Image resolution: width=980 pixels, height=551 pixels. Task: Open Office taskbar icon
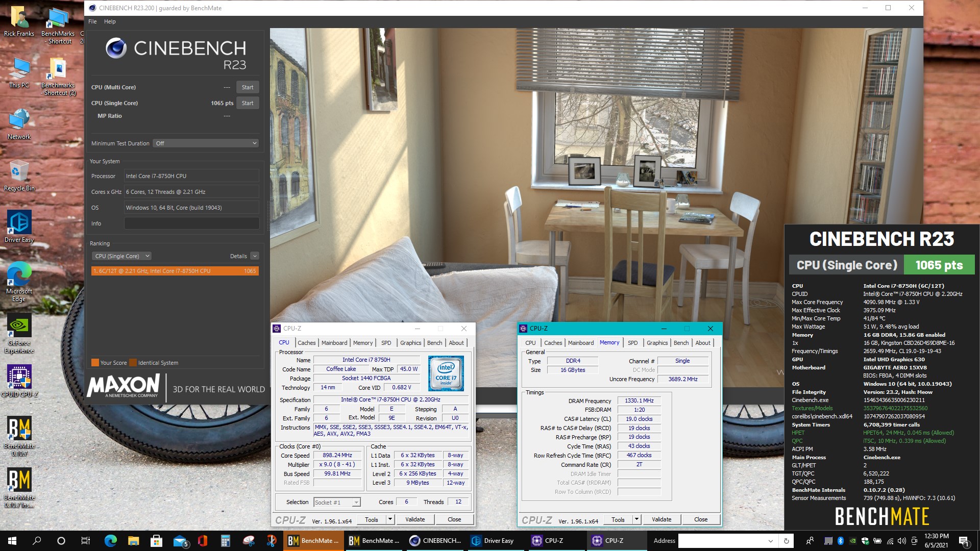203,541
